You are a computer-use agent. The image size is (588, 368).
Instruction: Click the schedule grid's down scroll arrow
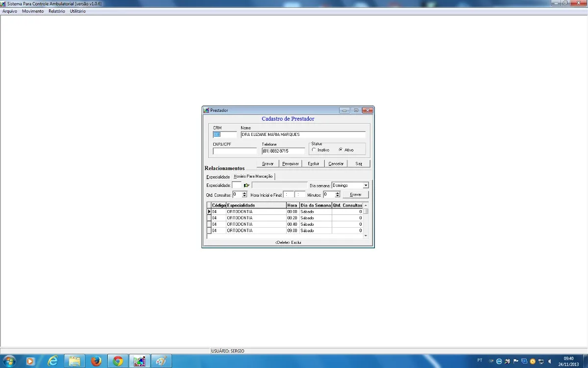pos(366,236)
